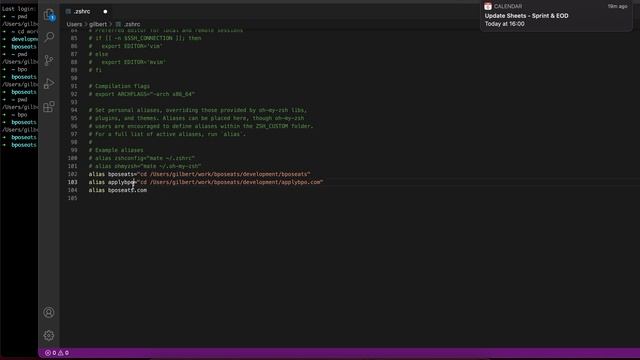
Task: Click the Users breadcrumb segment
Action: pyautogui.click(x=74, y=24)
